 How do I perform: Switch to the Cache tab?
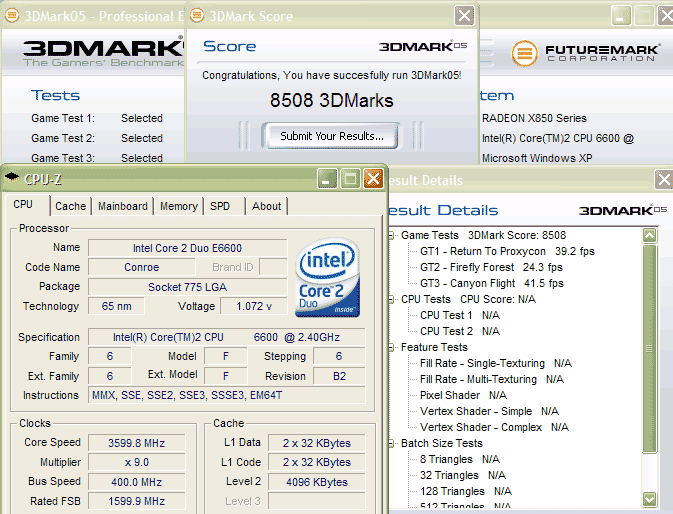(x=71, y=206)
